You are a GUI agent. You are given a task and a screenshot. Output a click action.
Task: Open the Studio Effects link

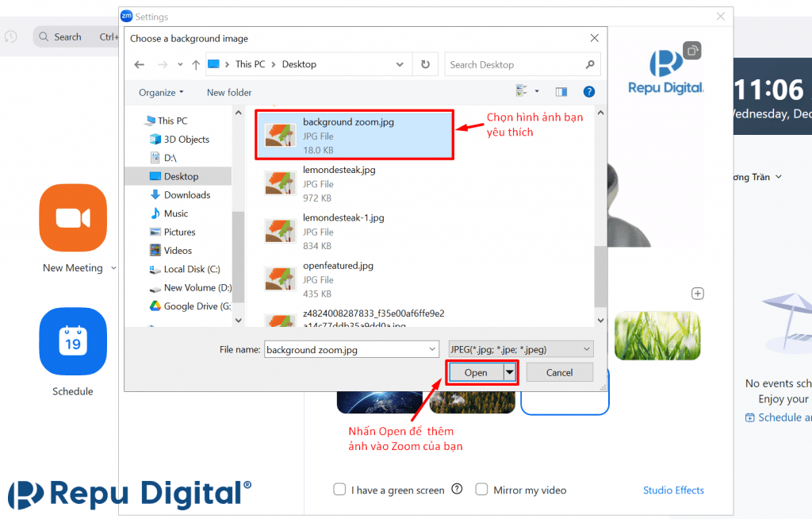673,490
